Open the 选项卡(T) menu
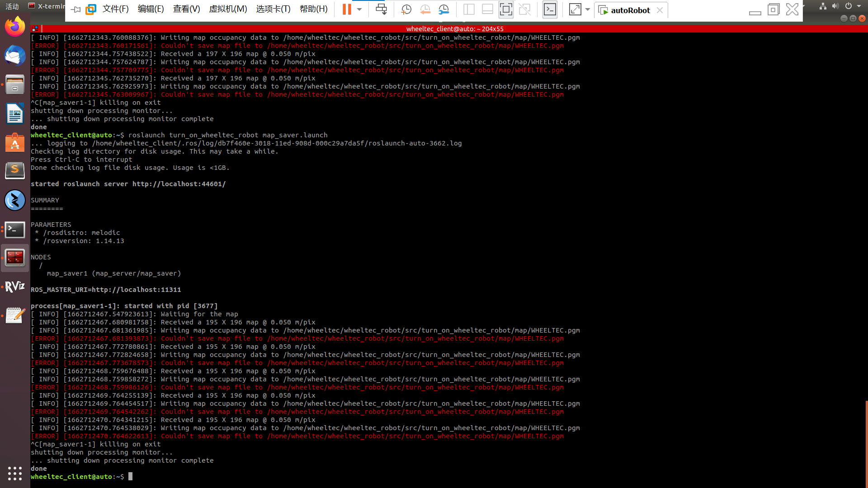 273,9
